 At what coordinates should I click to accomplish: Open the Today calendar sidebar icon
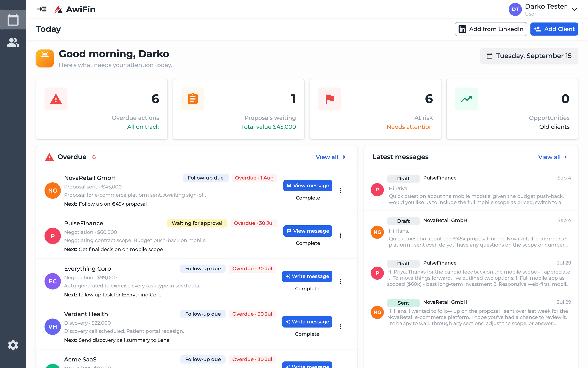tap(13, 19)
